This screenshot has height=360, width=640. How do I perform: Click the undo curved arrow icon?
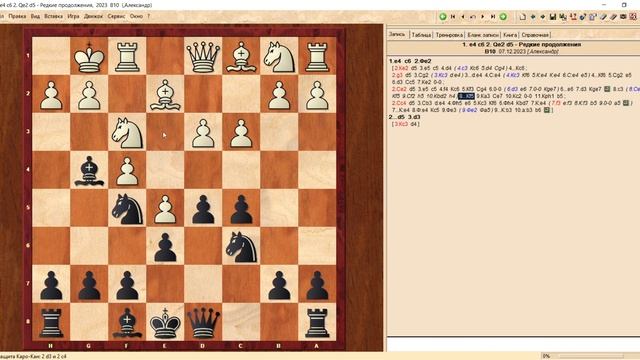[473, 17]
